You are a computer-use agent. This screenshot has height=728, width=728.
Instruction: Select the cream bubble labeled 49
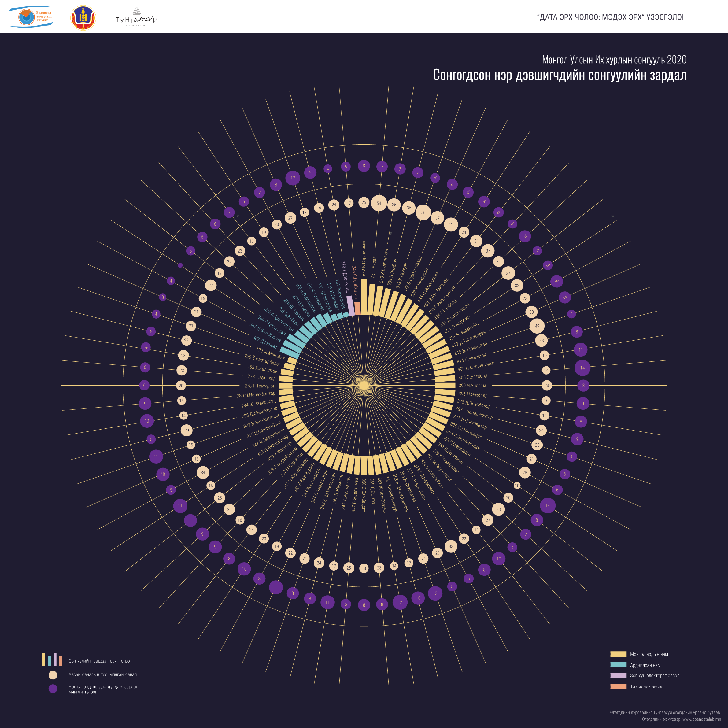(x=537, y=326)
